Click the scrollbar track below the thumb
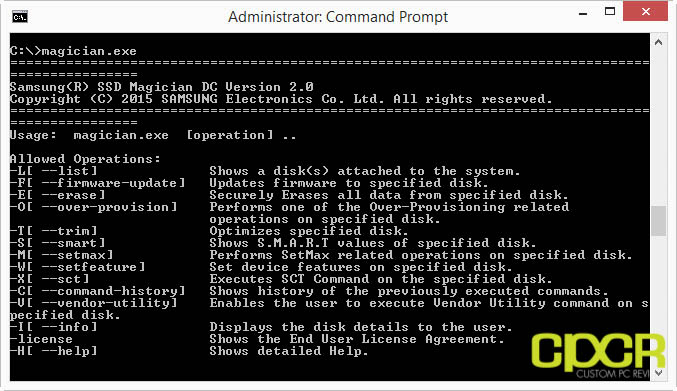This screenshot has height=391, width=677. pyautogui.click(x=658, y=300)
